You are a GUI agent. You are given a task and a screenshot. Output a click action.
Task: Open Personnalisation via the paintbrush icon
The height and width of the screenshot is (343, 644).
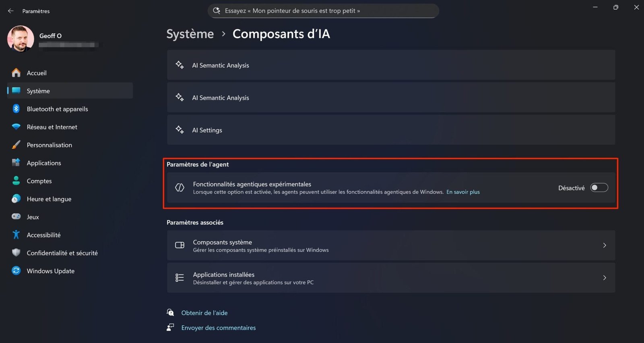coord(16,145)
